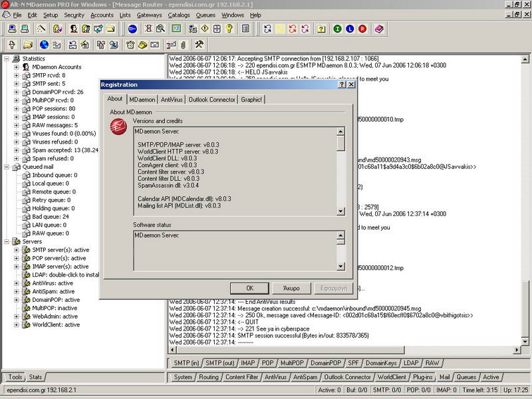Click the purple circular arrows icon
Image resolution: width=532 pixels, height=399 pixels.
tap(305, 29)
